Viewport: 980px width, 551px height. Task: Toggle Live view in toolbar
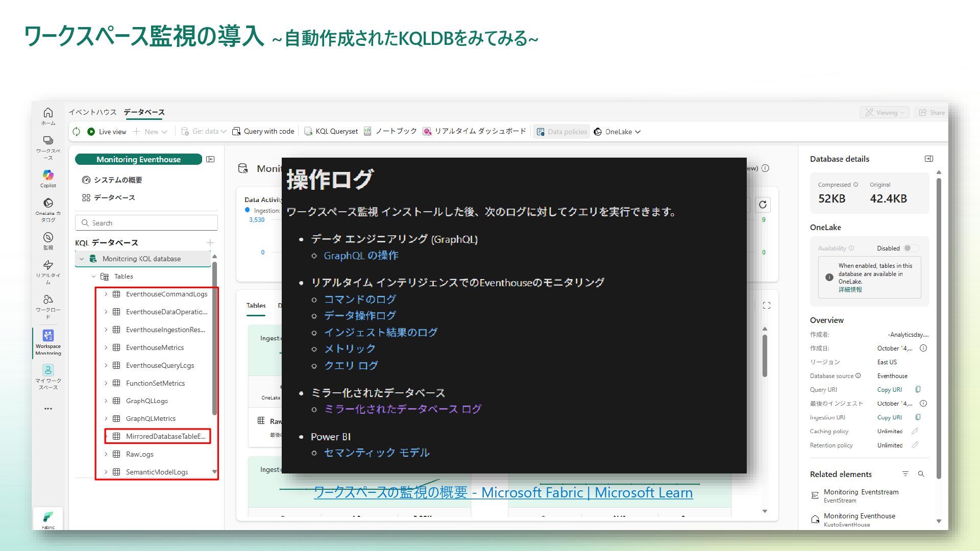click(x=107, y=132)
